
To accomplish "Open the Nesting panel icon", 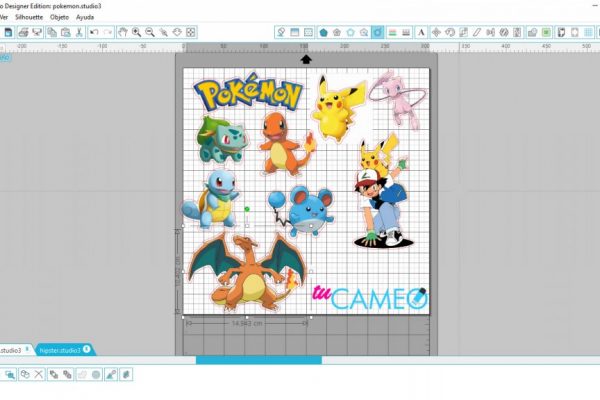I will click(x=517, y=32).
